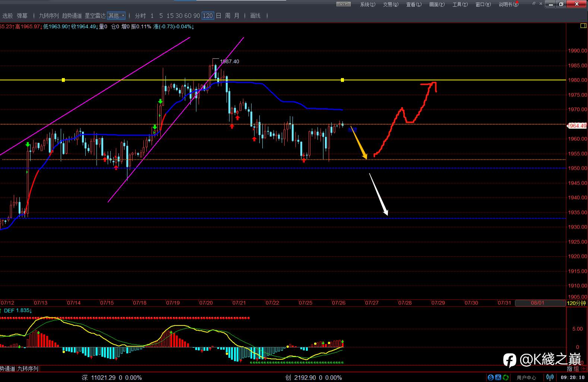Viewport: 588px width, 382px height.
Task: Click the inner window close X icon
Action: 541,4
